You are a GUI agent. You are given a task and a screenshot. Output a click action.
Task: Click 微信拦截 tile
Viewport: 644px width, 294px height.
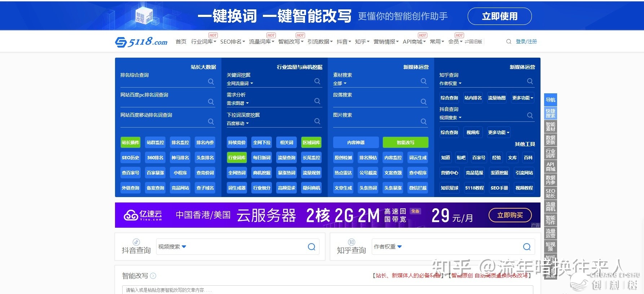[x=418, y=188]
